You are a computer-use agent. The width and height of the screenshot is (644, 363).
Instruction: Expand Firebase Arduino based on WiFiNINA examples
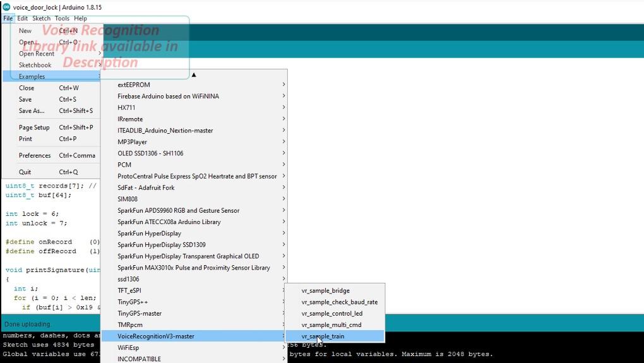point(194,96)
